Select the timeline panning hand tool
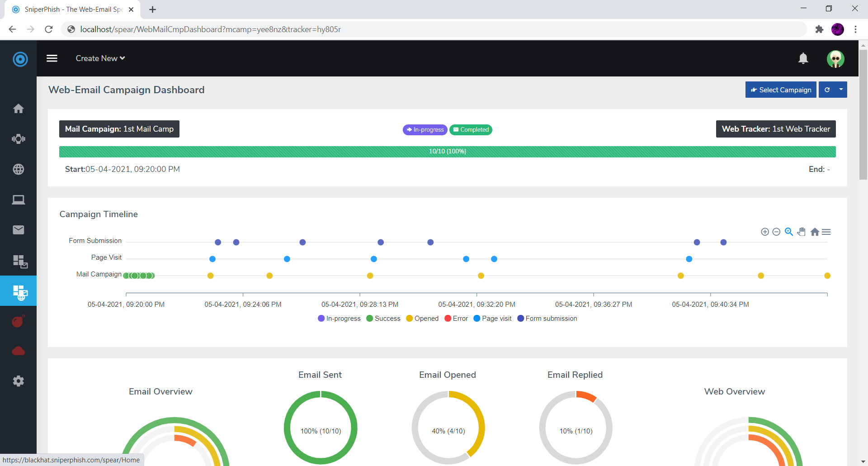 click(x=802, y=232)
